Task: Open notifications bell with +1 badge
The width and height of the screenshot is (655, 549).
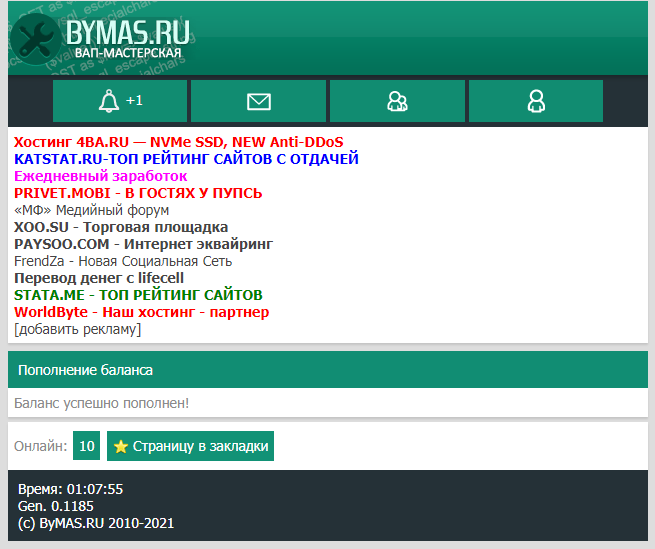Action: [x=120, y=101]
